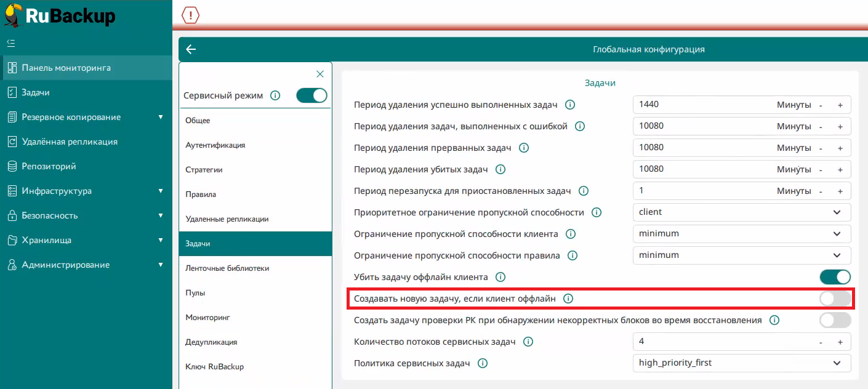Increase Период удаления успешно выполненных задач value

[x=840, y=105]
